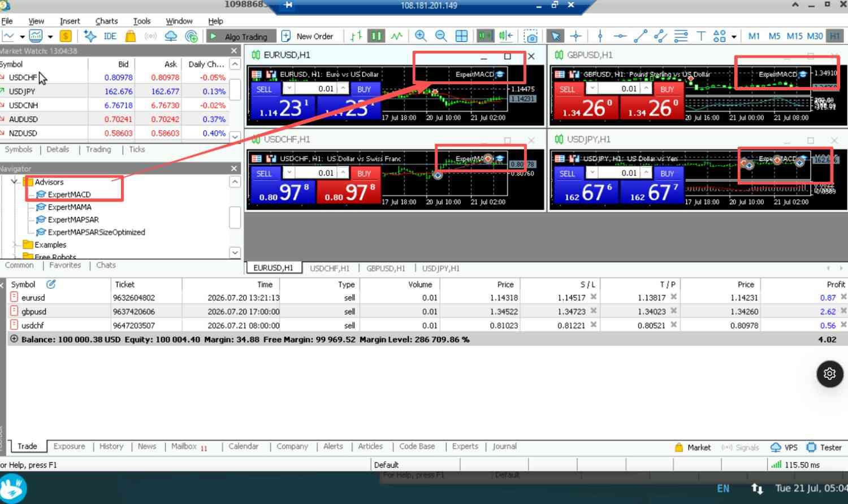Select the Fibonacci retracement tool

pyautogui.click(x=681, y=36)
